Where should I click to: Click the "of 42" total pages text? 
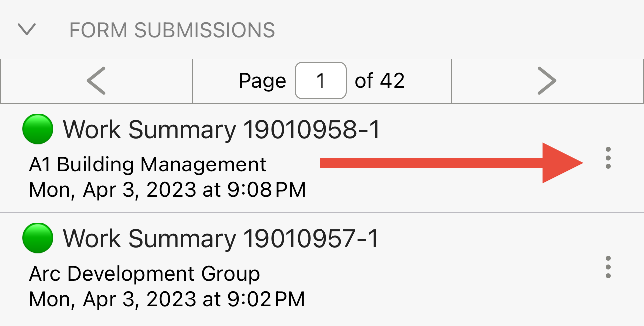tap(379, 81)
